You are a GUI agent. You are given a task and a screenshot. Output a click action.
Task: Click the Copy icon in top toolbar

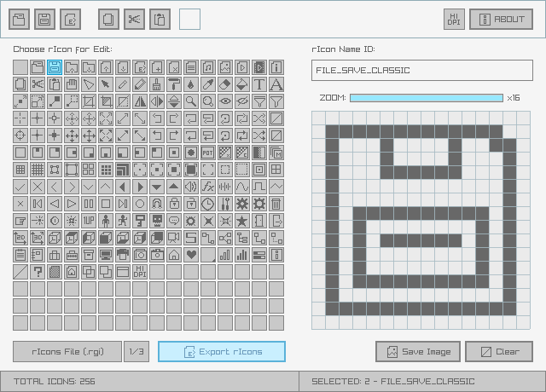pos(108,19)
